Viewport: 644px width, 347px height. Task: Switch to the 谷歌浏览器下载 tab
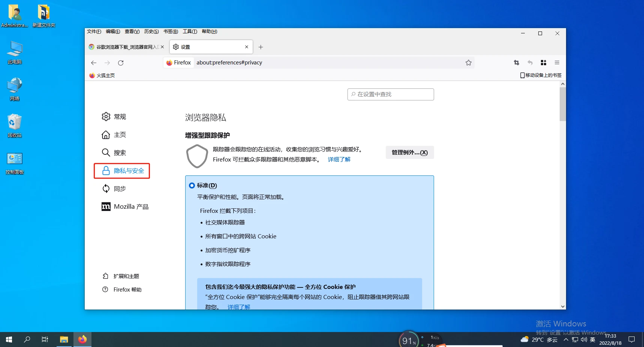127,47
